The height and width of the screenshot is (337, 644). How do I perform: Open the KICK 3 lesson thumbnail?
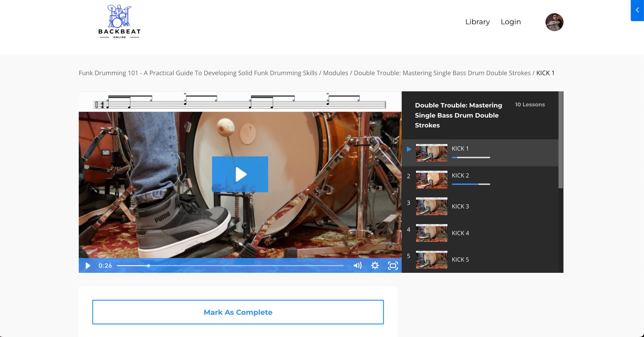point(431,206)
